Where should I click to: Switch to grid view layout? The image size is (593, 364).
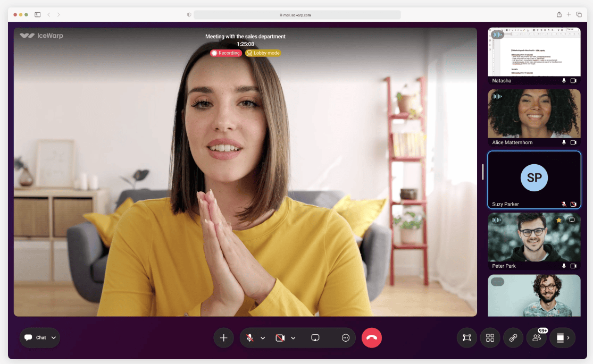(490, 338)
